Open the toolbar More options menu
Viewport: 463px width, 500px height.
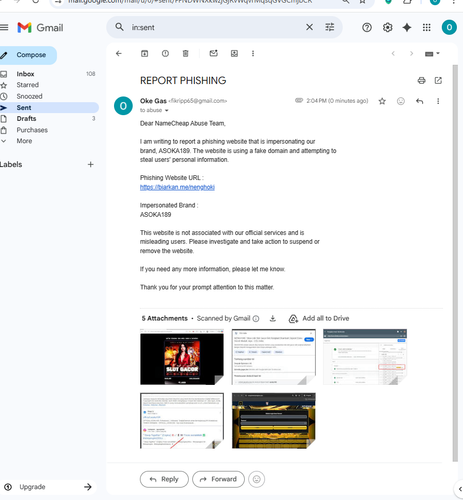[253, 53]
